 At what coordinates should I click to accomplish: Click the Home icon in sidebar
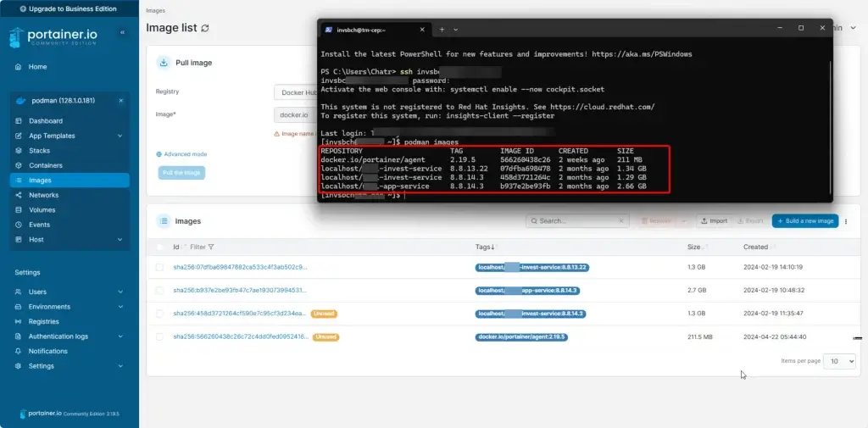click(19, 66)
